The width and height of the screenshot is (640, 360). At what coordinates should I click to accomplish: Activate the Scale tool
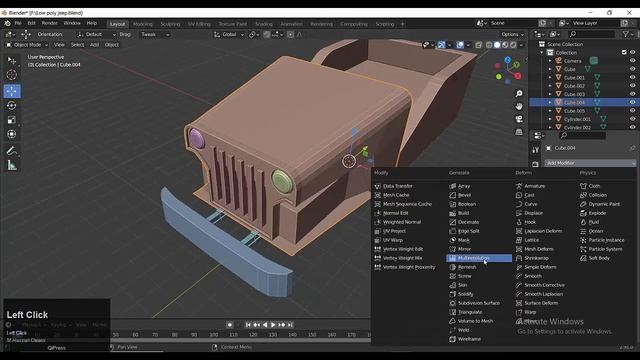(12, 120)
